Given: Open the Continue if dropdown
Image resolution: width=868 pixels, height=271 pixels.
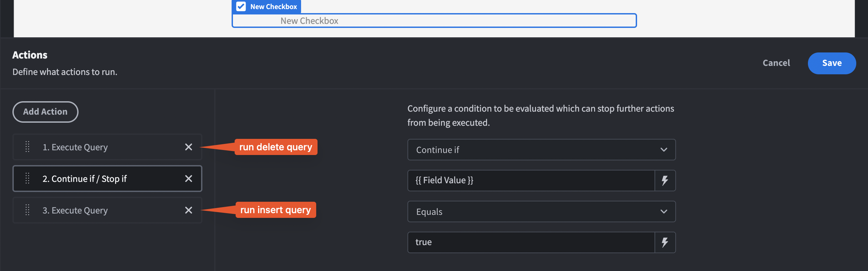Looking at the screenshot, I should click(541, 150).
